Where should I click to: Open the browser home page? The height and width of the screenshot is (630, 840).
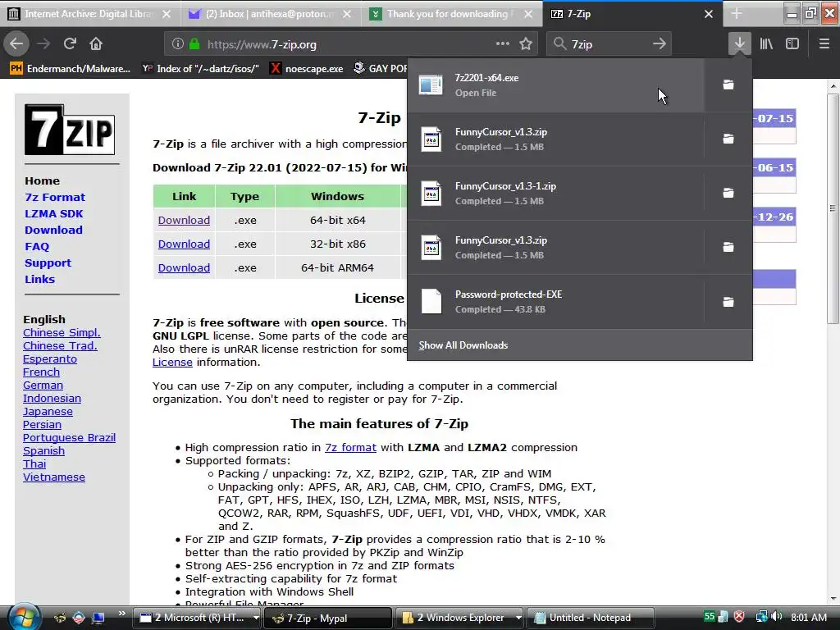(96, 44)
